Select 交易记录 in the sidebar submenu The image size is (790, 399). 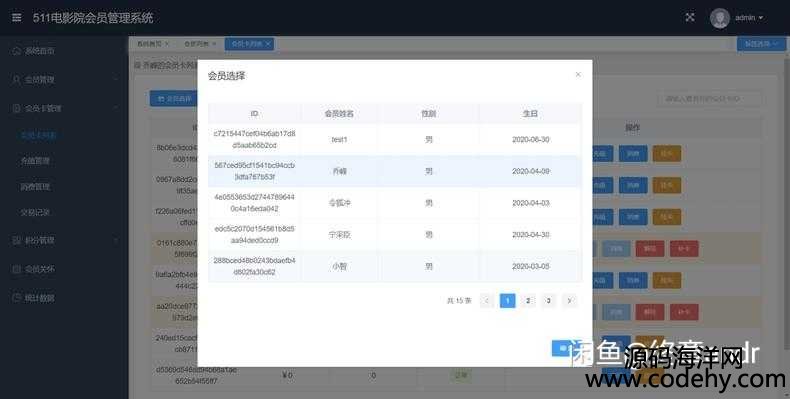tap(35, 212)
